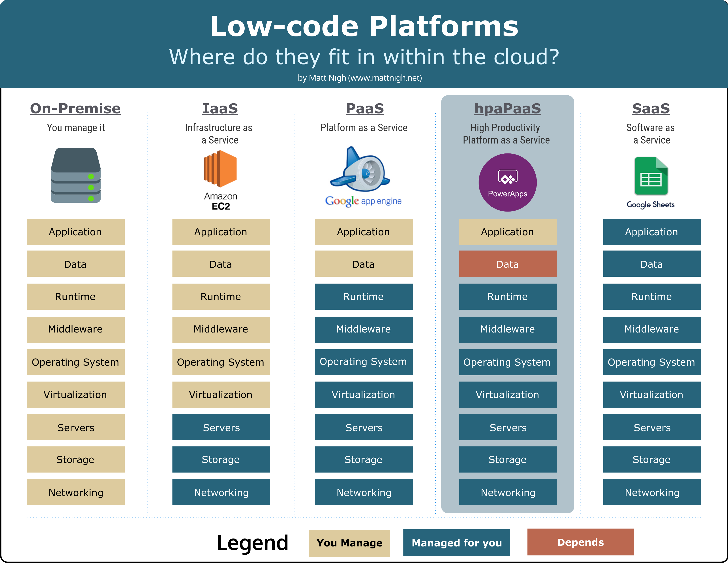Select the Servers box under SaaS
The width and height of the screenshot is (728, 563).
click(x=652, y=427)
